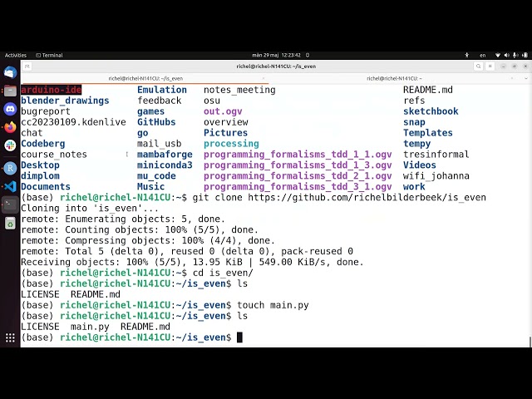Image resolution: width=532 pixels, height=399 pixels.
Task: Open the clock 'mån 29 maj' calendar menu
Action: tap(276, 55)
